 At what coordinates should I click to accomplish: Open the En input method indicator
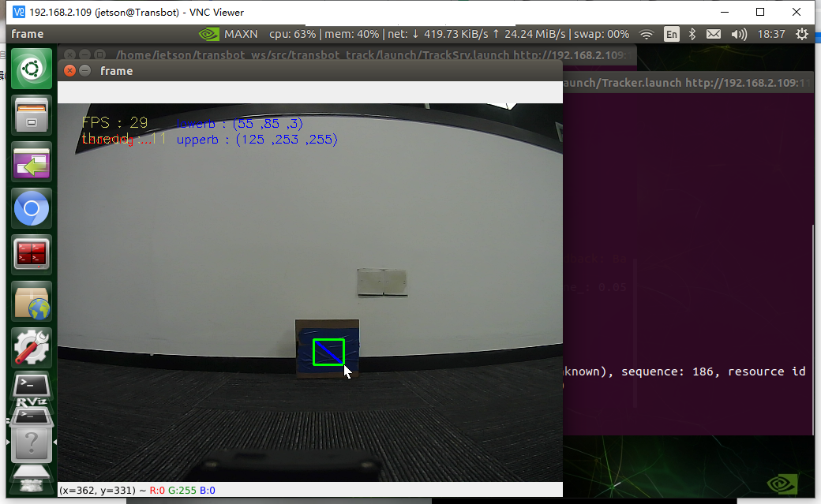coord(671,35)
